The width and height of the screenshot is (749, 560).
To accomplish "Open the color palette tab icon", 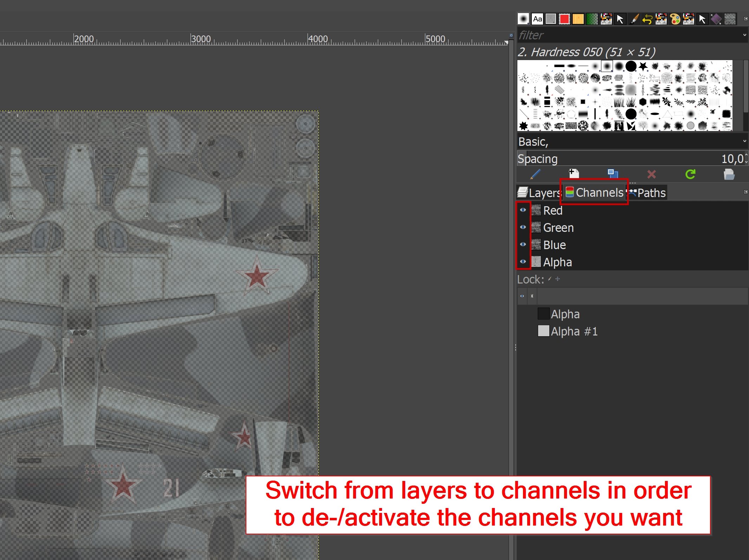I will coord(675,19).
